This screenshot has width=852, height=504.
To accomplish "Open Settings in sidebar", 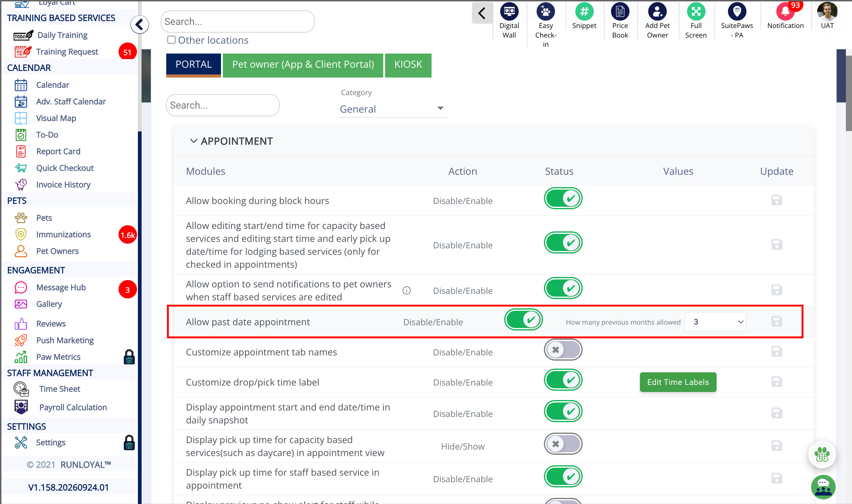I will point(50,442).
